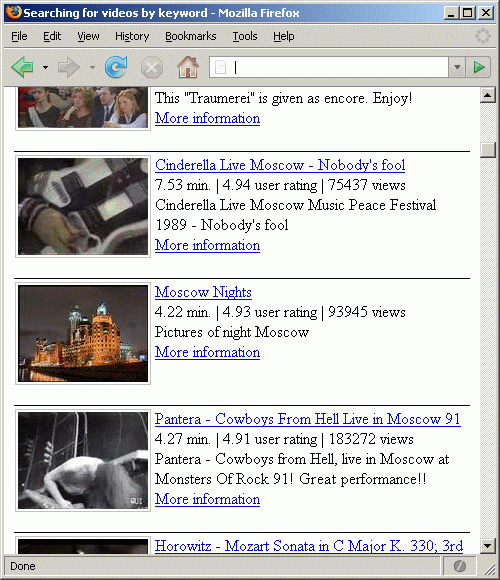Click the "Done" status bar text

23,566
